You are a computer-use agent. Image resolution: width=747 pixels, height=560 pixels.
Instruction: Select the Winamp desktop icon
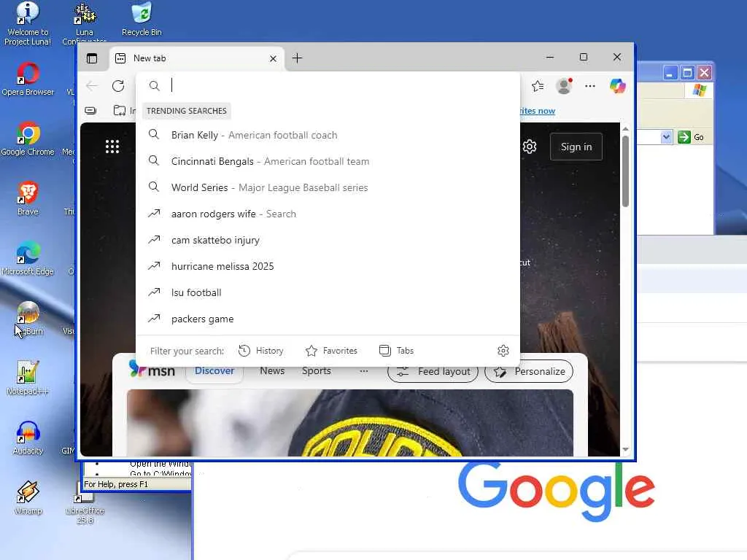pos(28,497)
